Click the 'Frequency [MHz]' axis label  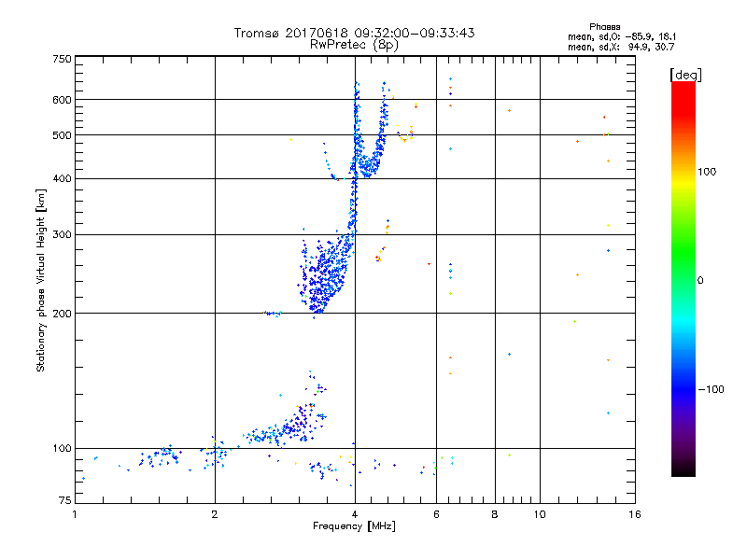pyautogui.click(x=354, y=526)
